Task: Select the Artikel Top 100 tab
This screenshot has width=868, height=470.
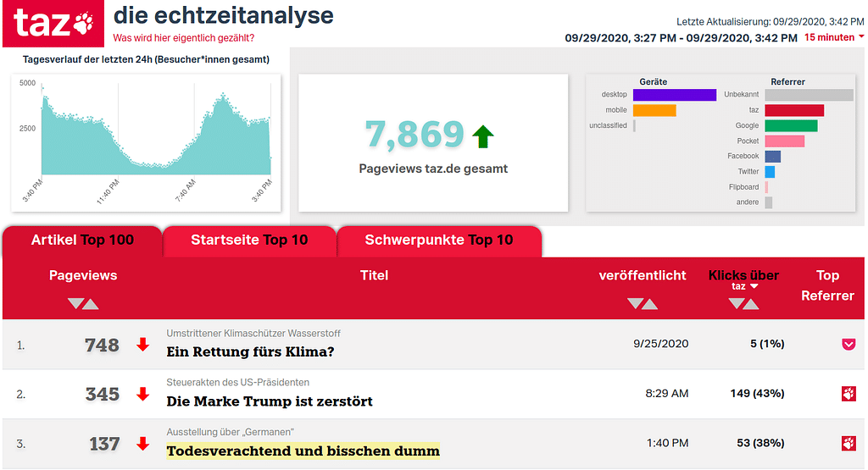Action: click(x=82, y=240)
